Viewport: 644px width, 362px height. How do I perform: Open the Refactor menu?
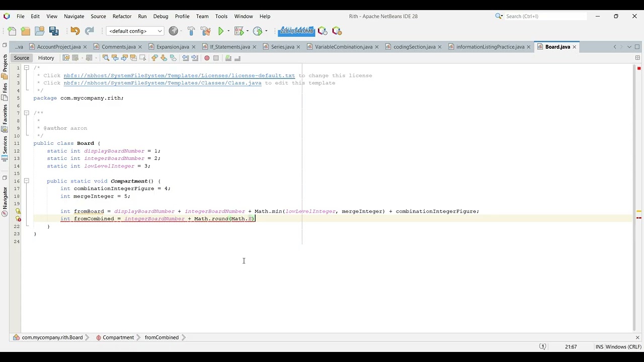pyautogui.click(x=122, y=16)
